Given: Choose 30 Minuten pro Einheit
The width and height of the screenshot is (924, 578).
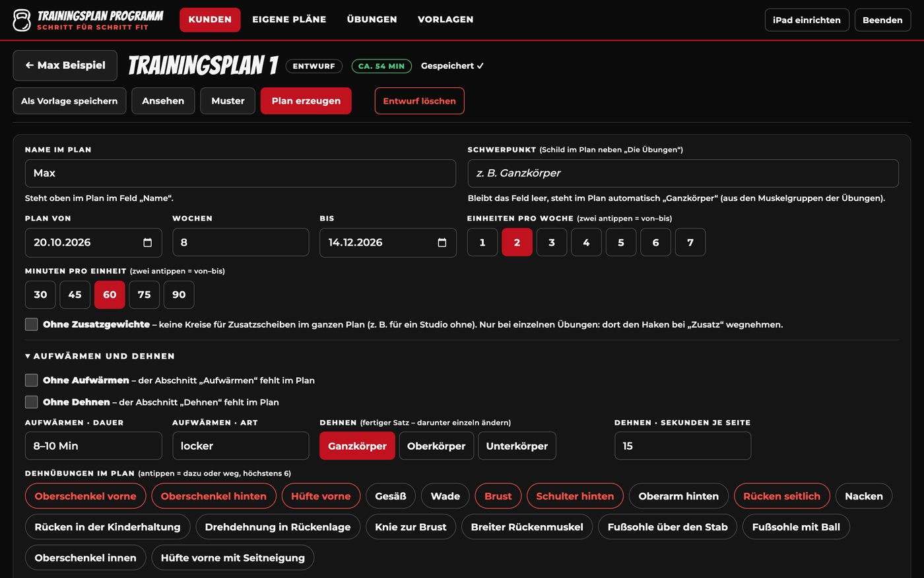Looking at the screenshot, I should pos(40,295).
